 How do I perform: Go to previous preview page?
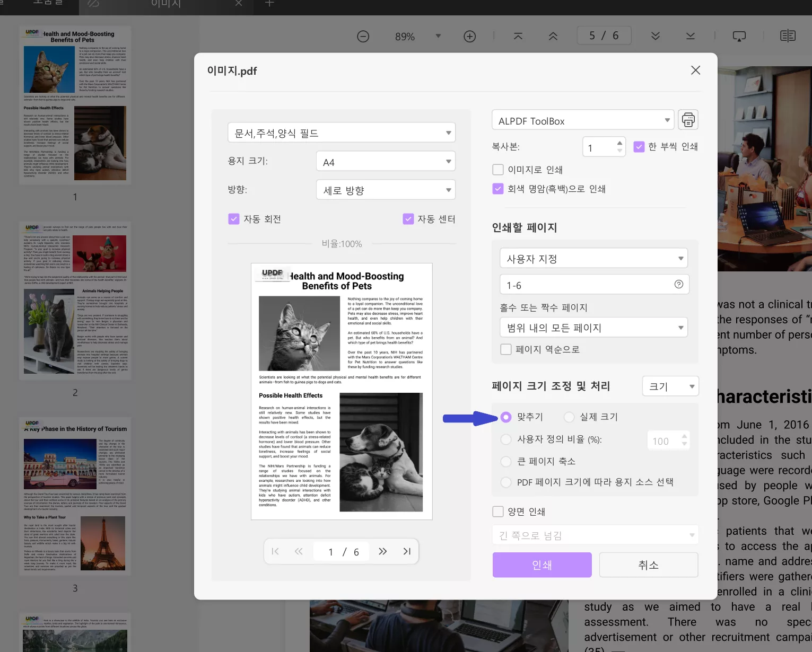(299, 551)
